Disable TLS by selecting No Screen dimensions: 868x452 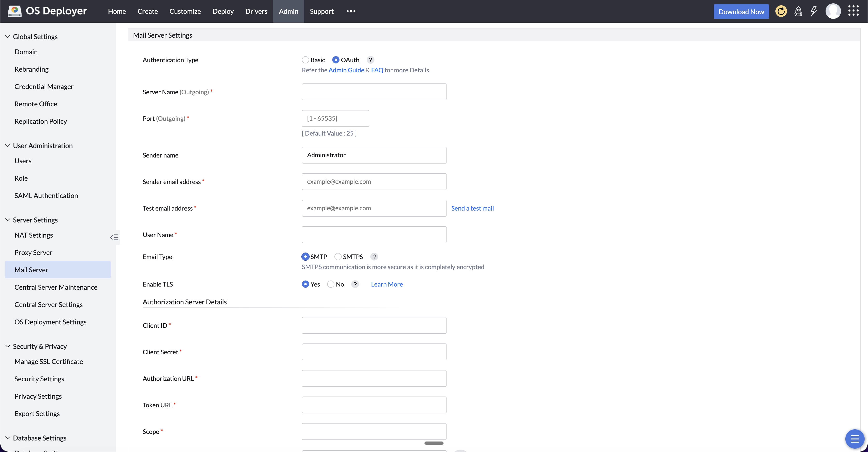(331, 284)
